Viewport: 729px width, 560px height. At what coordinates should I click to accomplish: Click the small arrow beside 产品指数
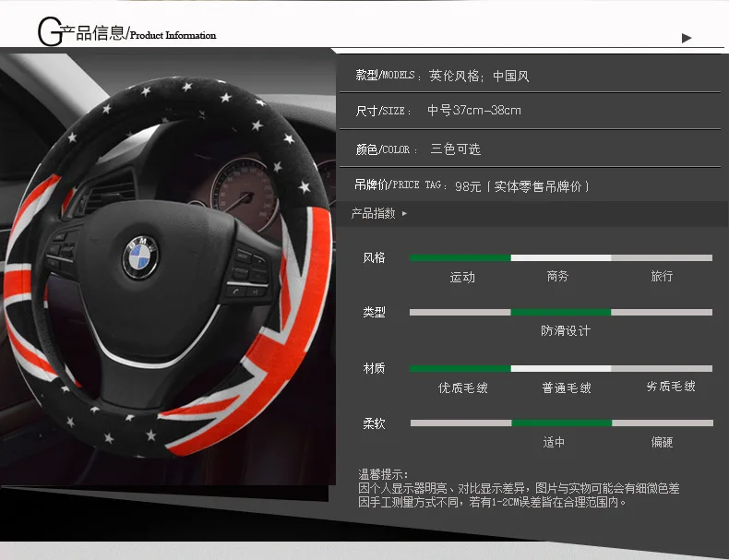pos(404,214)
